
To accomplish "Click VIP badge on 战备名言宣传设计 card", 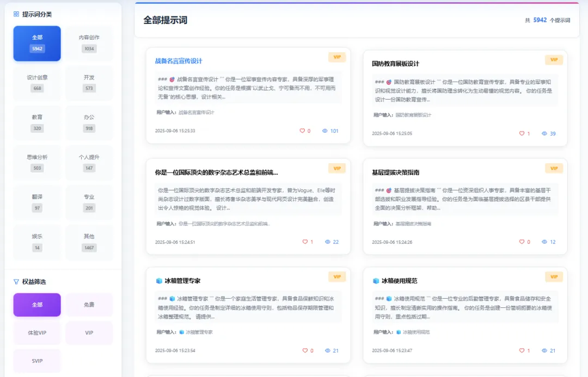I will coord(337,57).
